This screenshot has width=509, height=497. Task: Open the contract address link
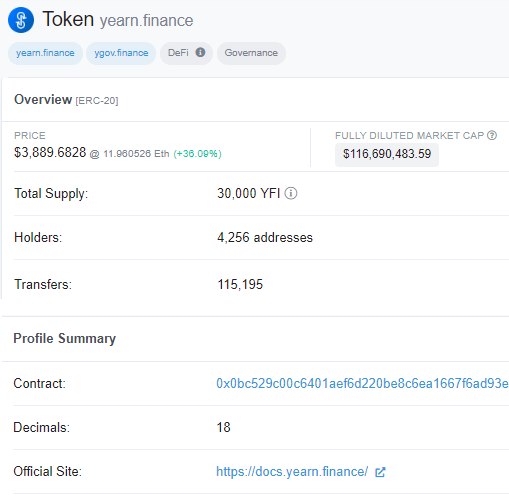(362, 383)
